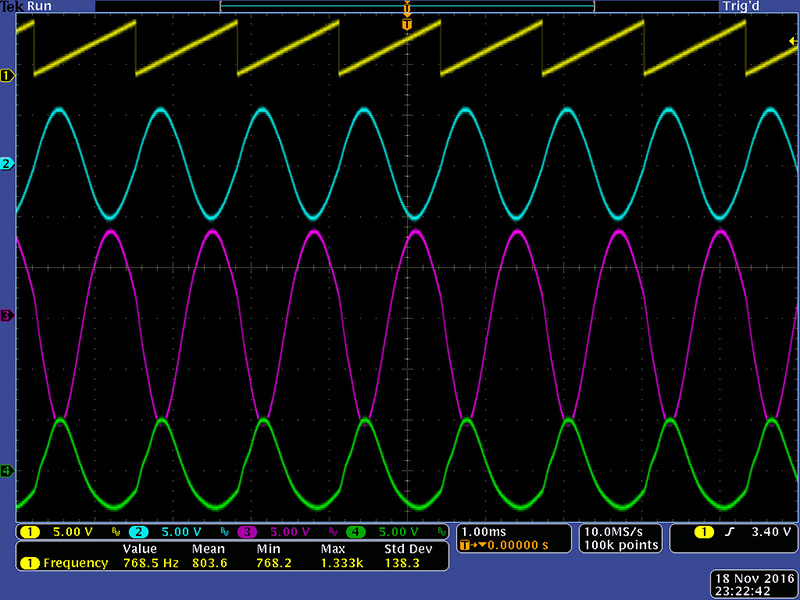Click the orange trigger position T marker
This screenshot has width=800, height=600.
point(407,24)
